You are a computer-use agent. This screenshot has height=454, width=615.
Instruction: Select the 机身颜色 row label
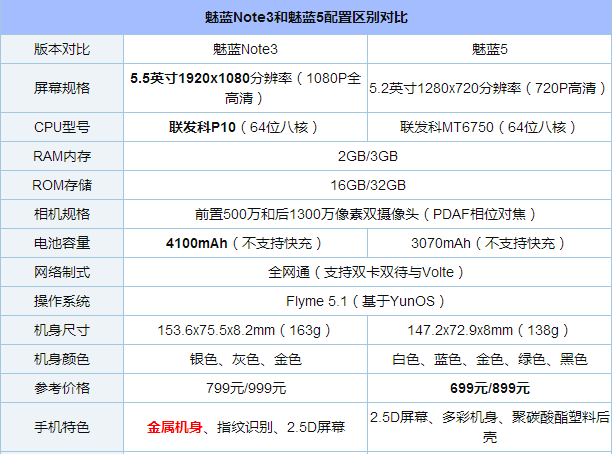click(62, 359)
